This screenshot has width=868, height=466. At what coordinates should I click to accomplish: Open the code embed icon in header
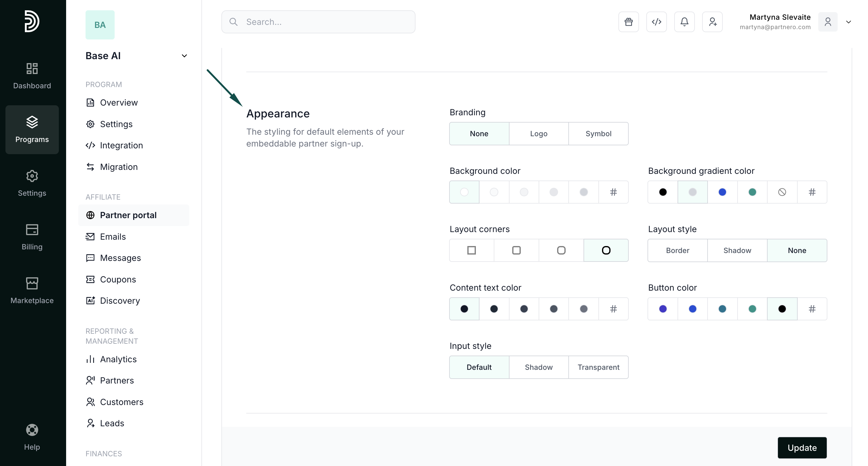[656, 22]
